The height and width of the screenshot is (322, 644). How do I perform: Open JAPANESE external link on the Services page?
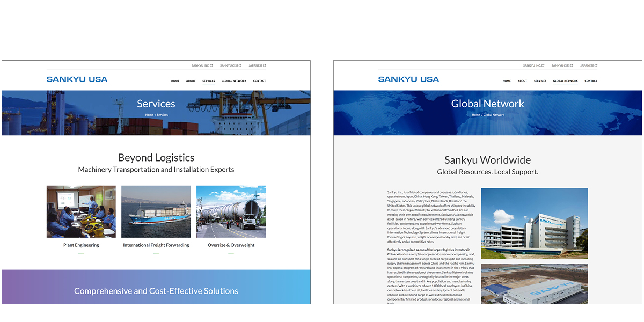coord(257,65)
